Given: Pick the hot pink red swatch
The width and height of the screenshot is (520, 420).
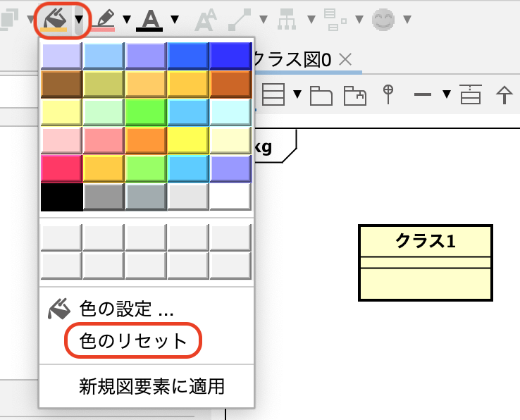Looking at the screenshot, I should pos(61,168).
